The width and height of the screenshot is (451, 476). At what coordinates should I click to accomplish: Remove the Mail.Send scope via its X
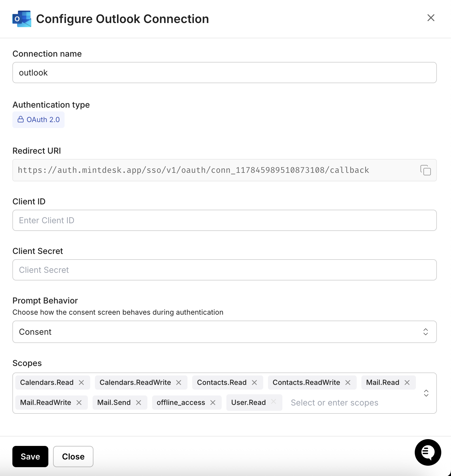[139, 402]
